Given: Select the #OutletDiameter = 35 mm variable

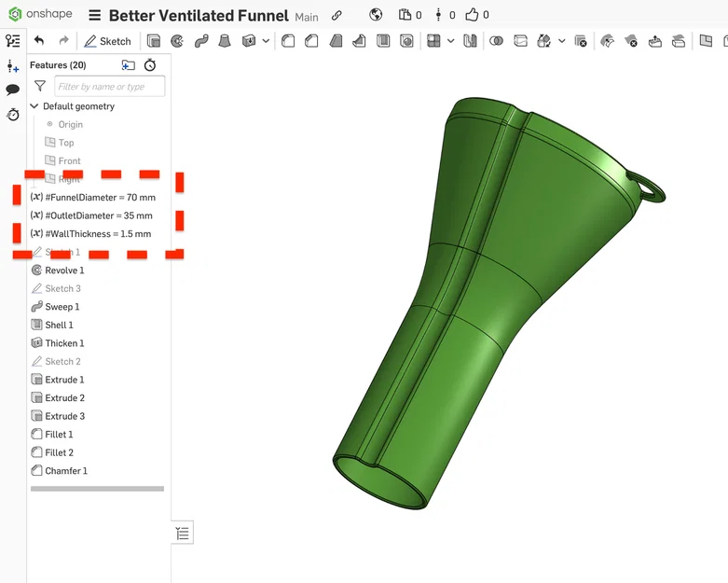Looking at the screenshot, I should tap(91, 215).
